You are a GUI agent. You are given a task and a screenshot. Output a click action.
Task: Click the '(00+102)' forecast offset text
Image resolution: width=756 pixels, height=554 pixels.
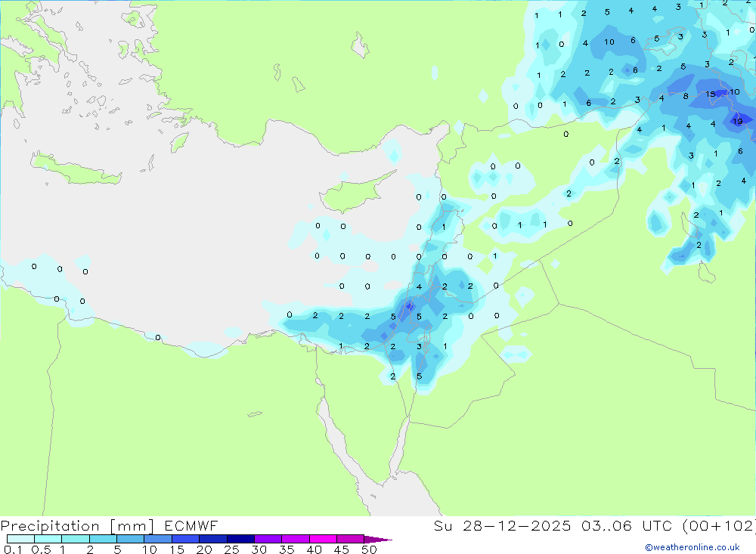(x=719, y=525)
